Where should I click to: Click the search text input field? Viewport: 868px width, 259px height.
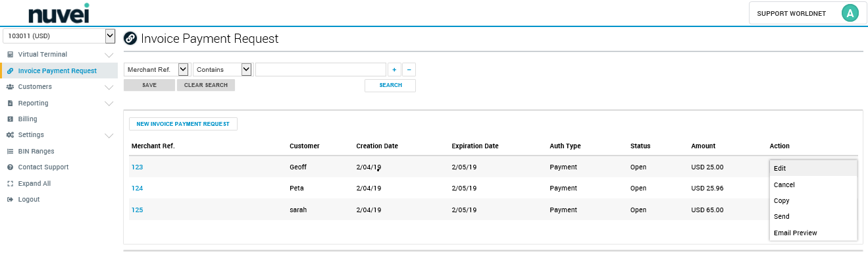(x=320, y=69)
